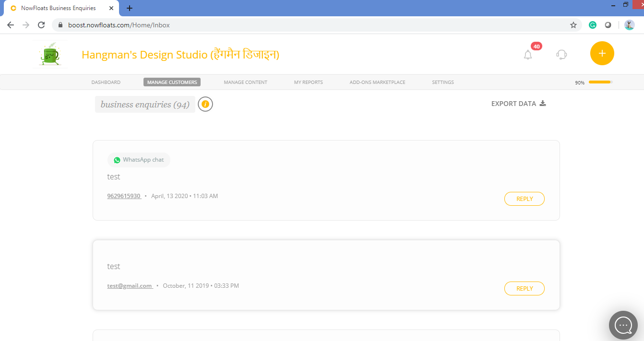This screenshot has height=341, width=644.
Task: Reload the page
Action: point(41,25)
